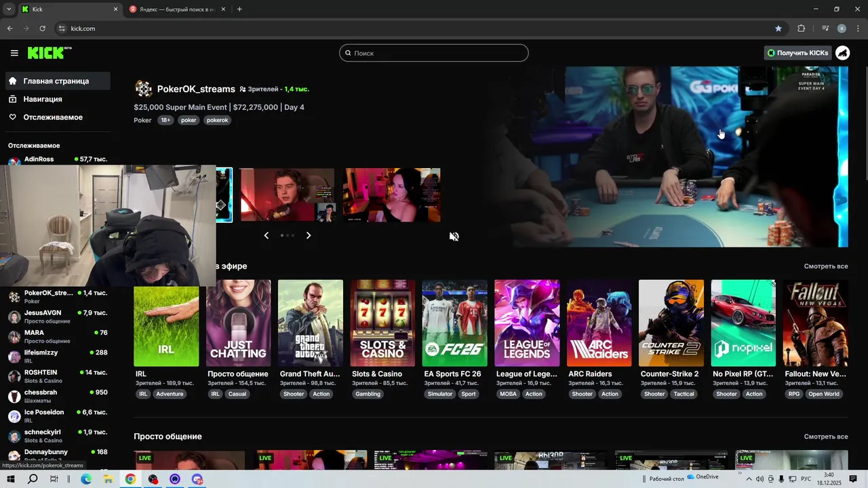Open AdinRoss in followed channels
868x488 pixels.
coord(57,160)
